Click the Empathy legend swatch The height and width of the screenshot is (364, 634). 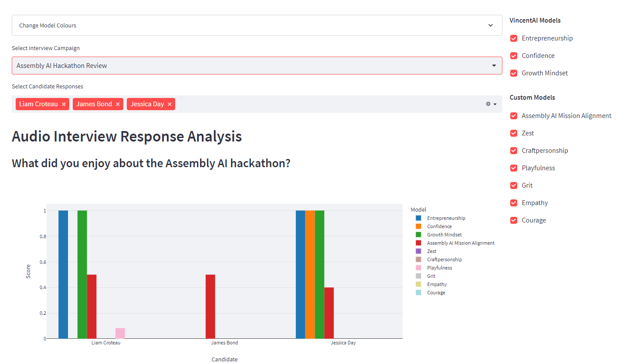(x=418, y=284)
